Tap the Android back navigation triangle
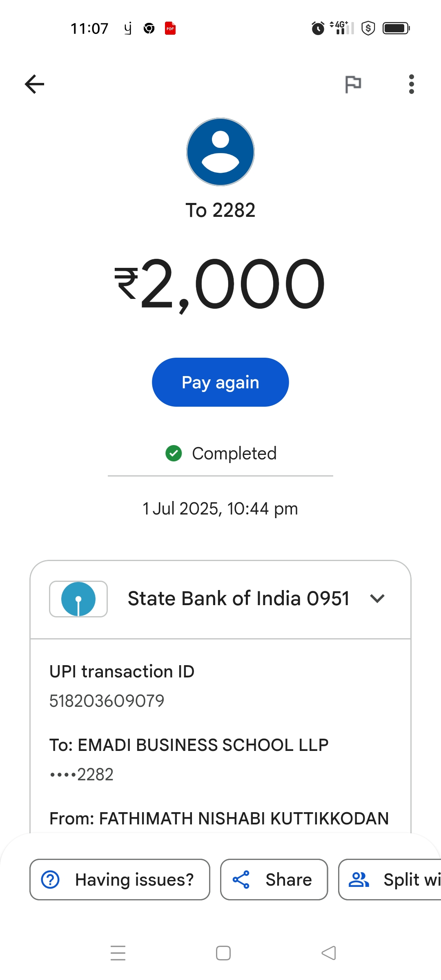 pyautogui.click(x=329, y=953)
